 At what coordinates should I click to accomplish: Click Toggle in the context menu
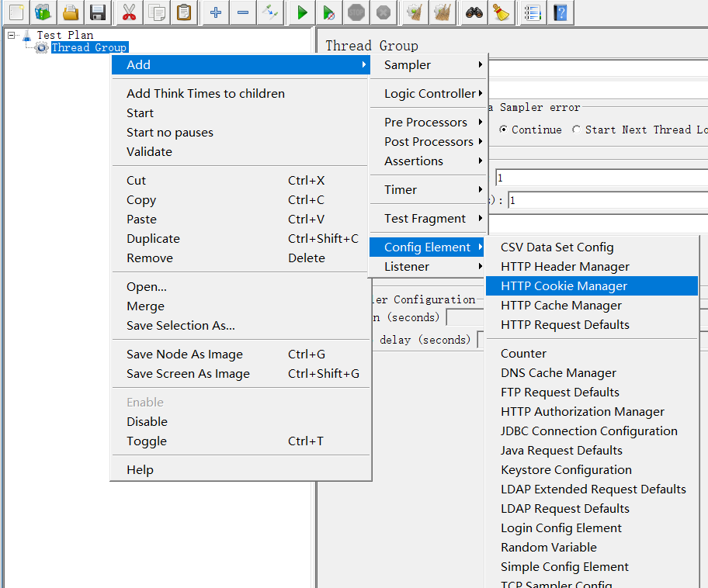[241, 441]
